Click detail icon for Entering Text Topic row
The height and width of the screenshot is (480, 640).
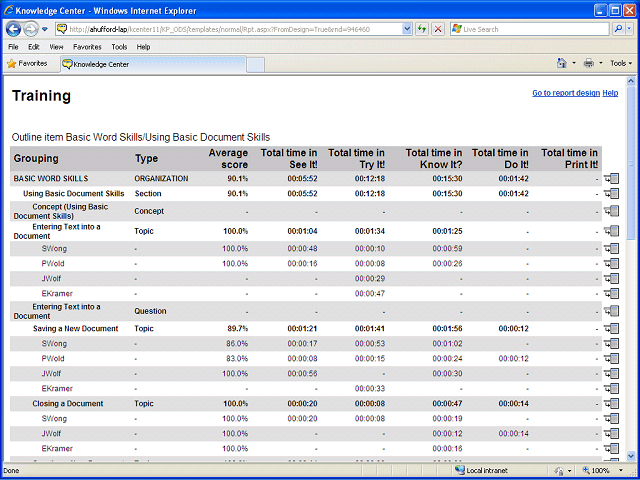tap(612, 231)
